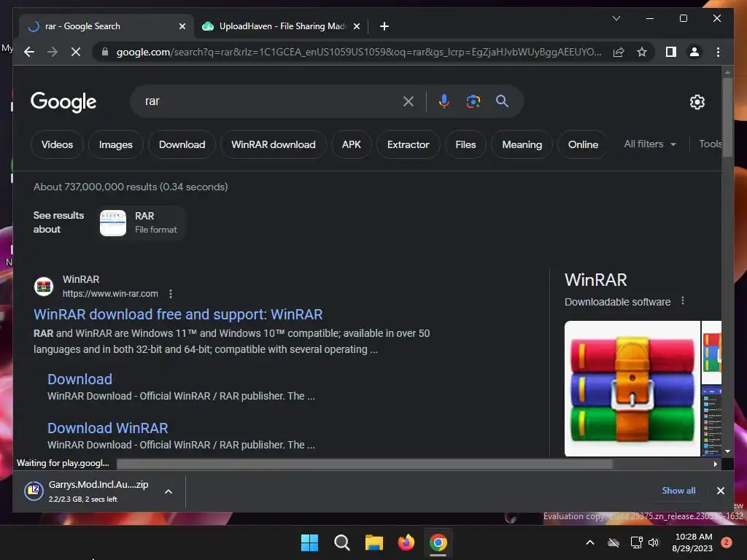
Task: Open the large WinRAR books image
Action: click(632, 389)
